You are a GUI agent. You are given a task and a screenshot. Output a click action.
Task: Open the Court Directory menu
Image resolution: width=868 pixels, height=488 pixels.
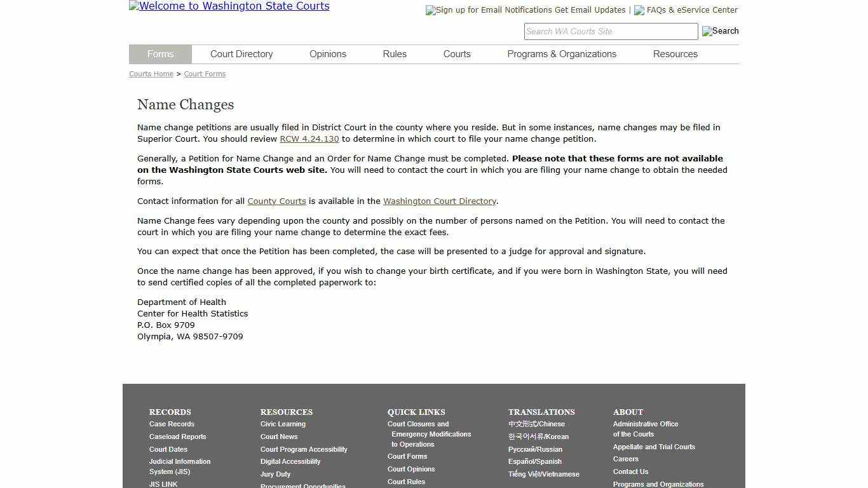pyautogui.click(x=241, y=54)
